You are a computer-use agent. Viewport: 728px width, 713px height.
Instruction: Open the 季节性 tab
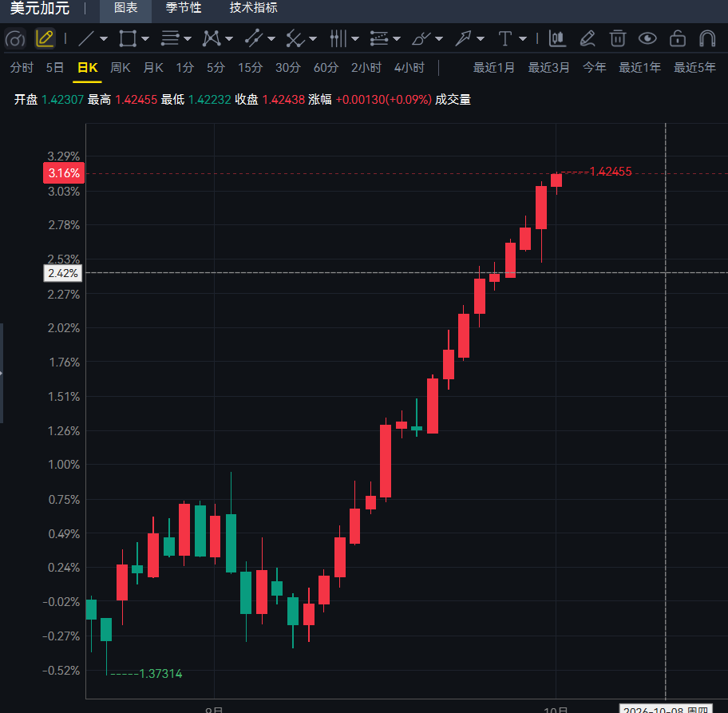[x=184, y=8]
